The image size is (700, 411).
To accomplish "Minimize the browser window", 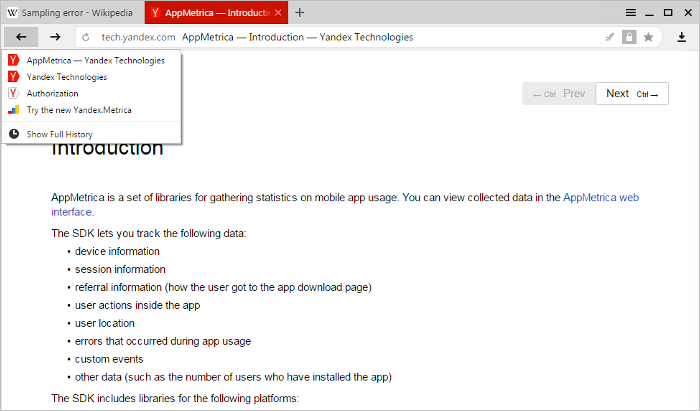I will pos(650,13).
